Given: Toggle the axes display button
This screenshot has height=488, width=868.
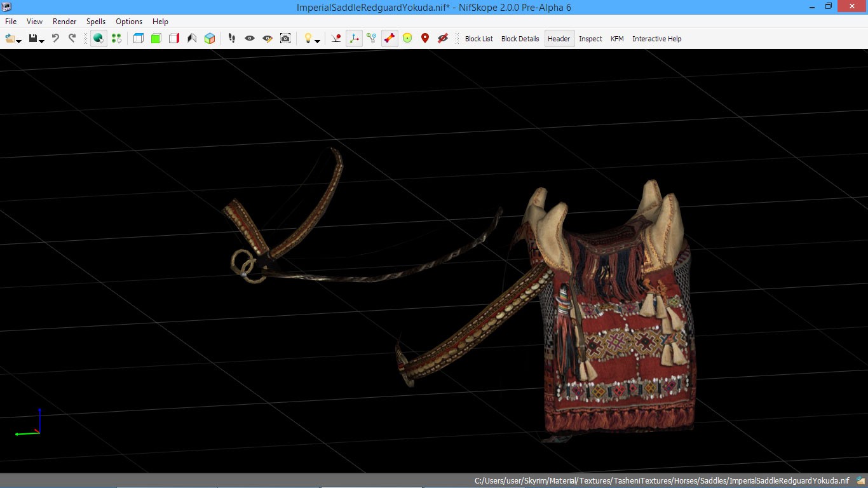Looking at the screenshot, I should click(354, 38).
